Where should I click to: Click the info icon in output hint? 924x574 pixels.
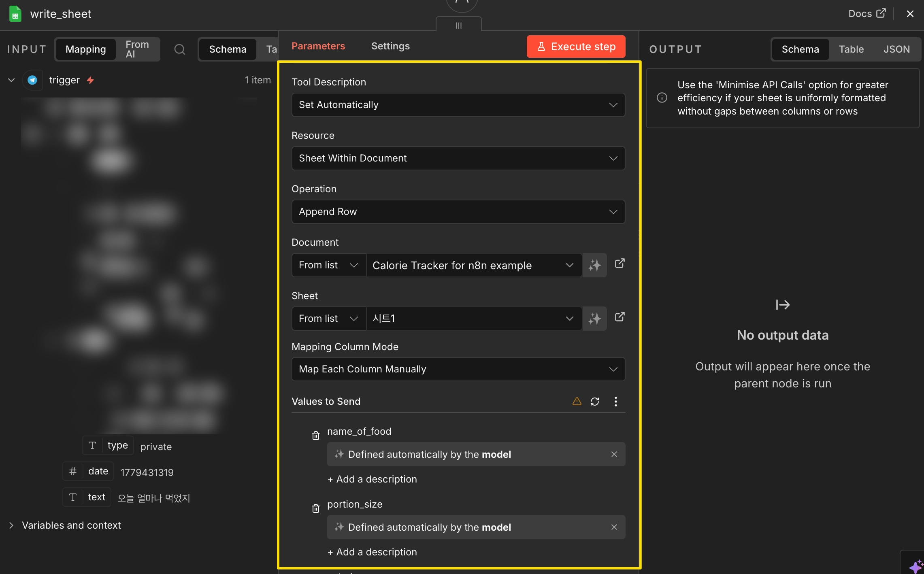coord(662,98)
